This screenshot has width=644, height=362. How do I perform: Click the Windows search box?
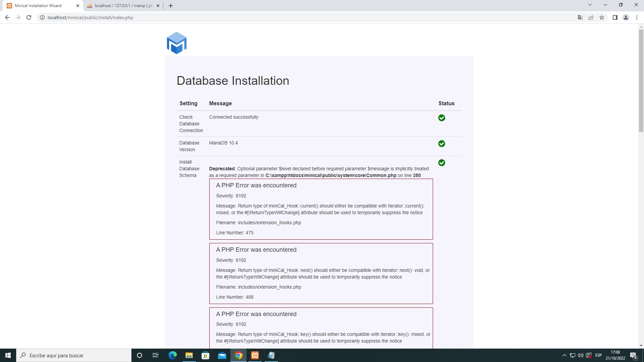(74, 355)
